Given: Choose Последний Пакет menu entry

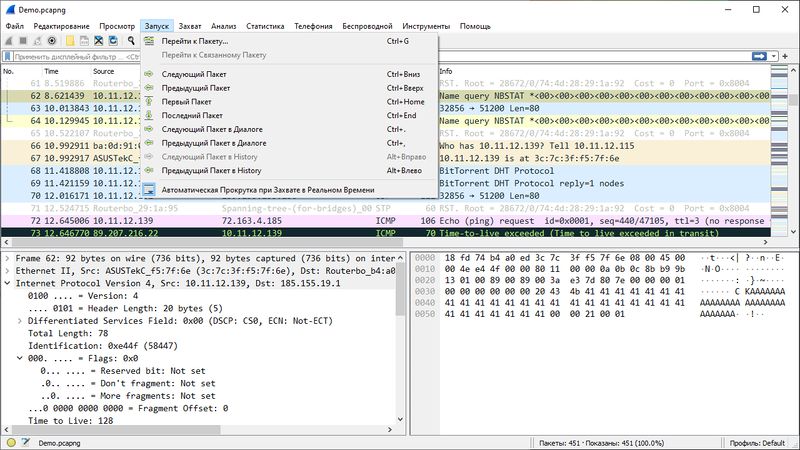Looking at the screenshot, I should pos(289,115).
